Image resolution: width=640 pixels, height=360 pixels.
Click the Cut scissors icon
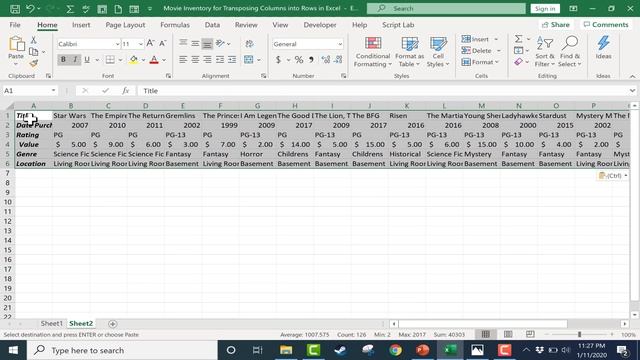(33, 40)
